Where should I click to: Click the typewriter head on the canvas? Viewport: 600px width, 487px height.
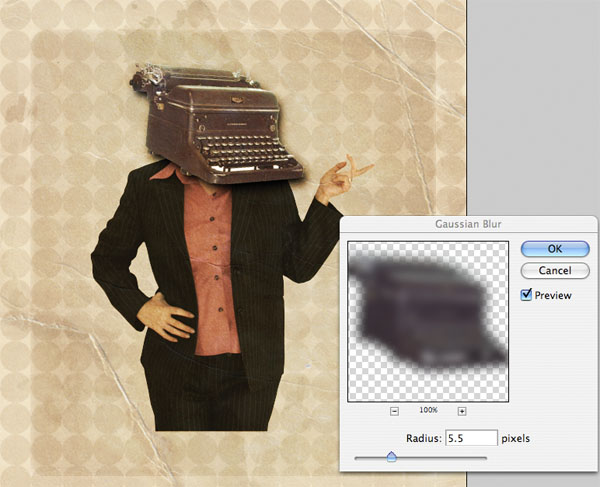(x=217, y=124)
